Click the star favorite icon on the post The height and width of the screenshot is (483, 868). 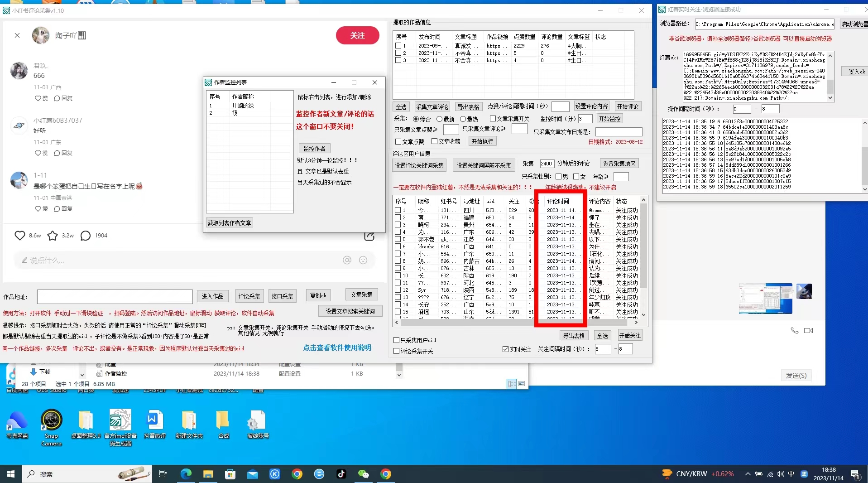click(53, 236)
